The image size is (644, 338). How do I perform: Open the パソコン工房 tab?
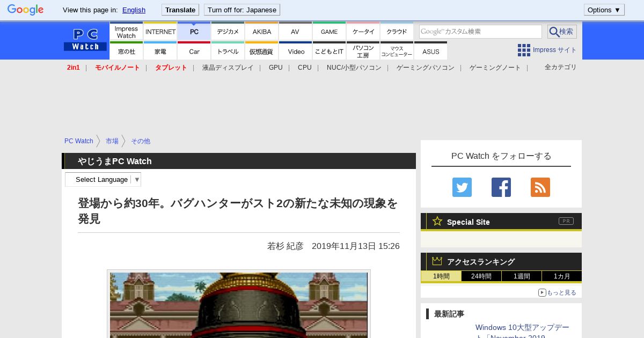[x=363, y=51]
